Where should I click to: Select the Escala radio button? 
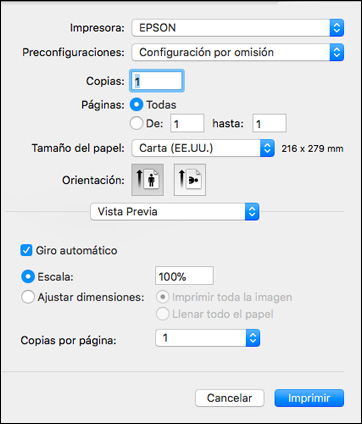pos(28,276)
